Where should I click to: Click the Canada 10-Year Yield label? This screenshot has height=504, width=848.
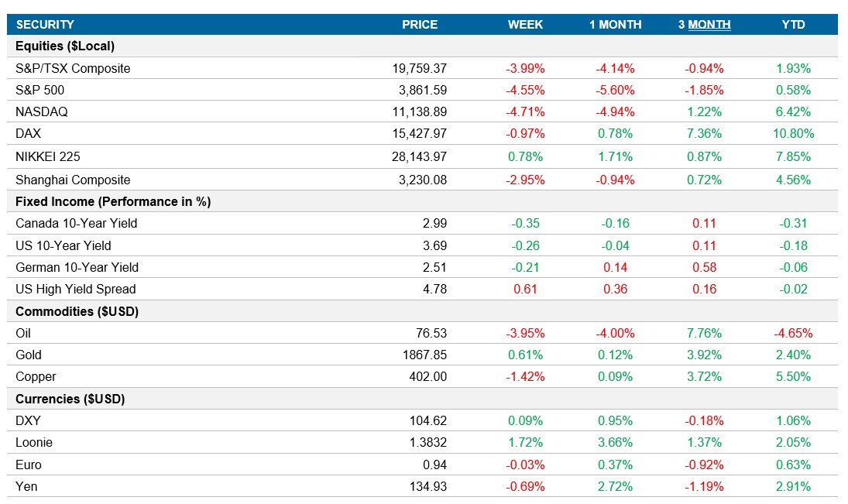[x=74, y=223]
